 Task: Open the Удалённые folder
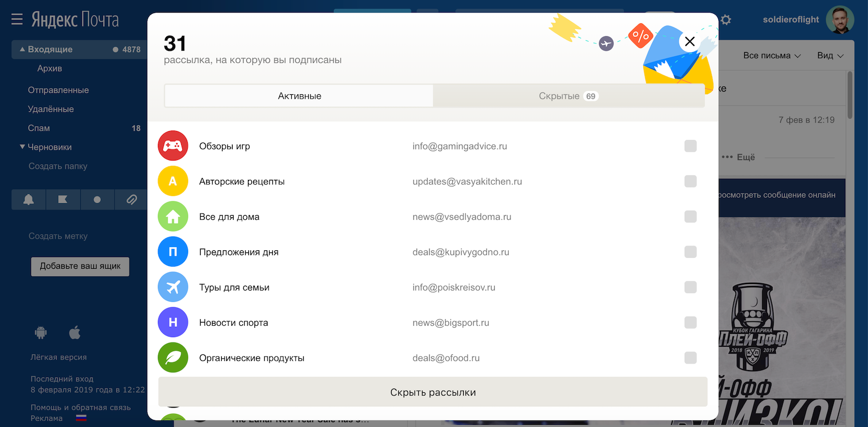[50, 109]
